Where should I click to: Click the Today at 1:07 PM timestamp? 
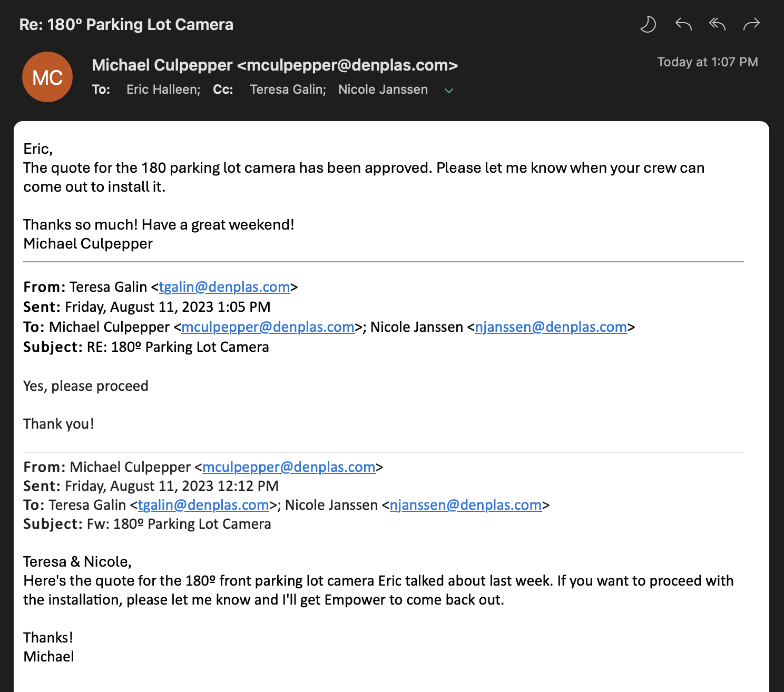tap(708, 62)
